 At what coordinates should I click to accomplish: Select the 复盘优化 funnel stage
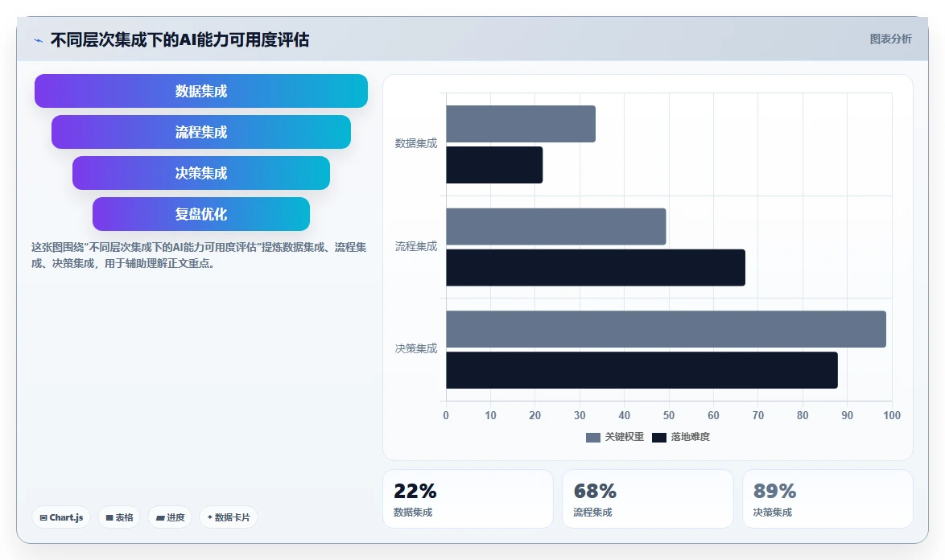201,214
